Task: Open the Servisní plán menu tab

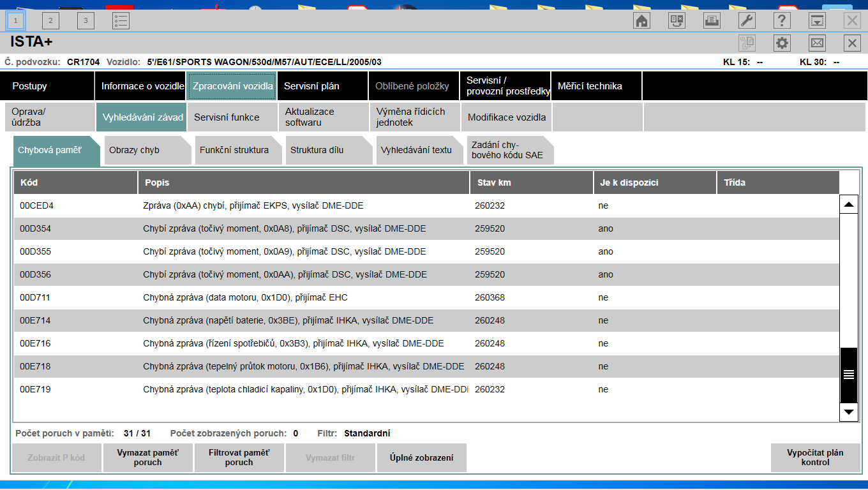Action: click(x=311, y=86)
